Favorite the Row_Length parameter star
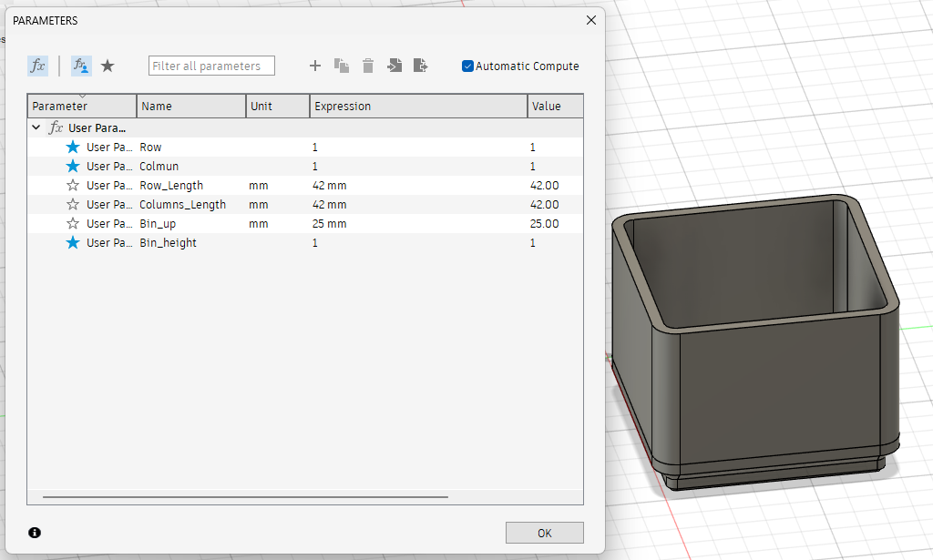This screenshot has width=933, height=560. (73, 186)
